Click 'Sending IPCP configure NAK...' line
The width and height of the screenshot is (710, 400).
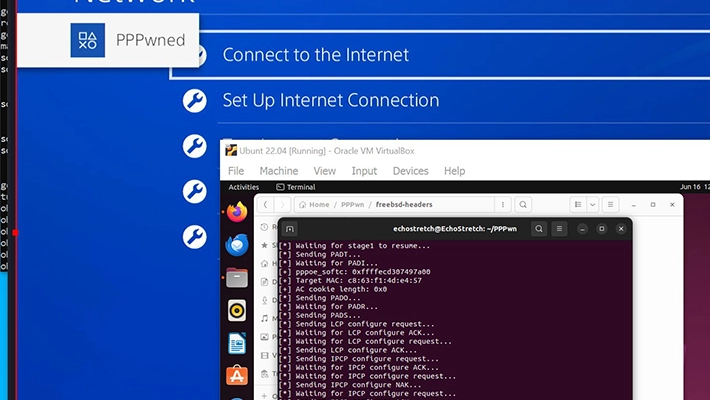pos(350,385)
